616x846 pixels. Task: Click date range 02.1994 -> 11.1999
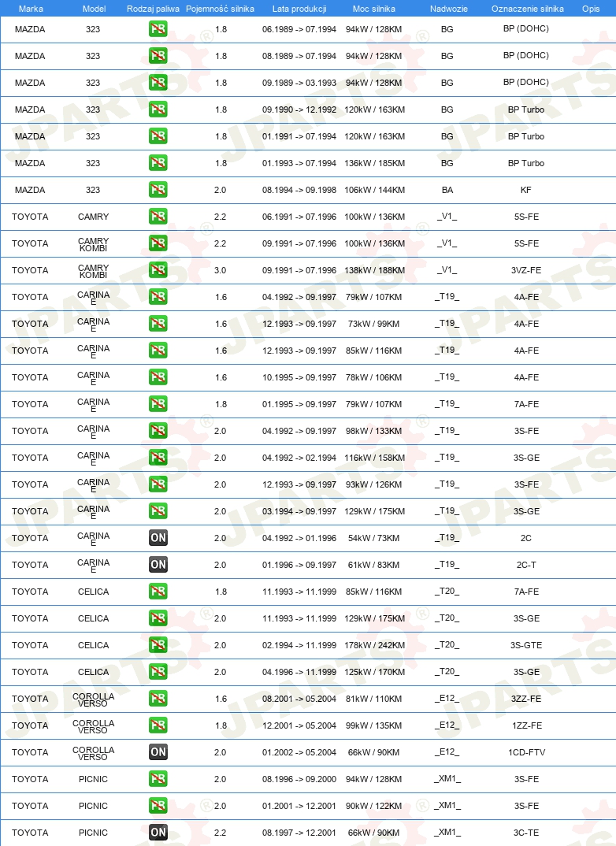[x=299, y=645]
